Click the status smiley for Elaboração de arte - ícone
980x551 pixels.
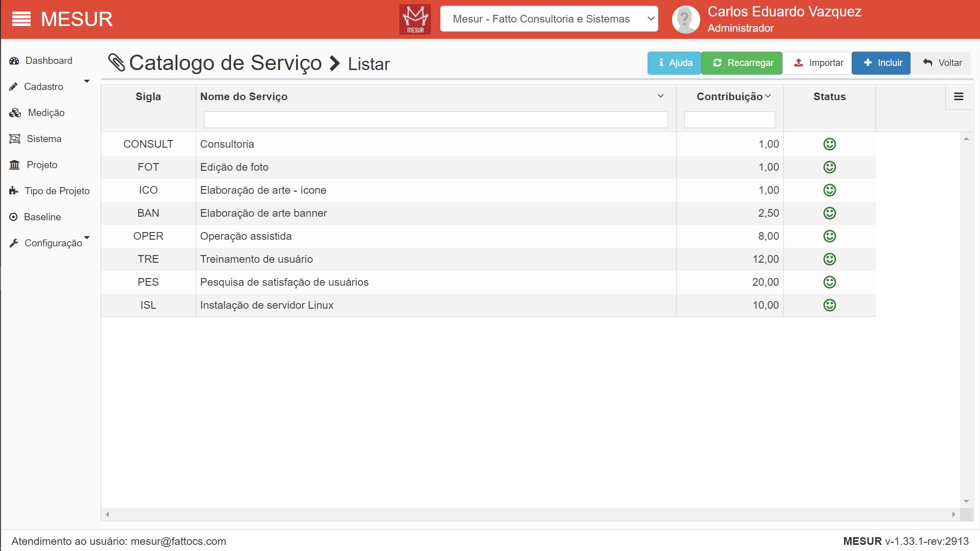[x=829, y=190]
